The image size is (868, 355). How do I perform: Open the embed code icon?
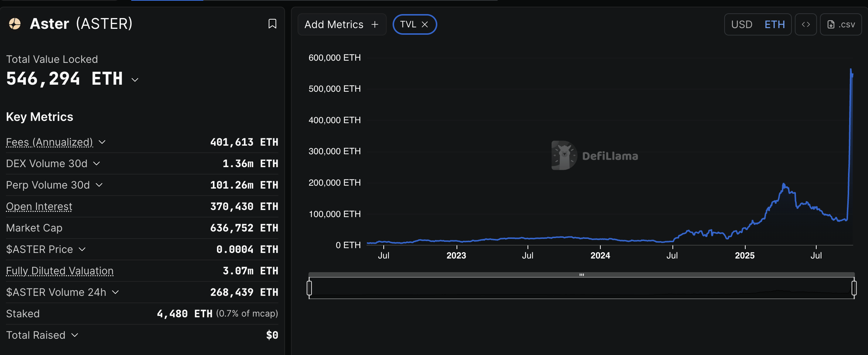(806, 24)
